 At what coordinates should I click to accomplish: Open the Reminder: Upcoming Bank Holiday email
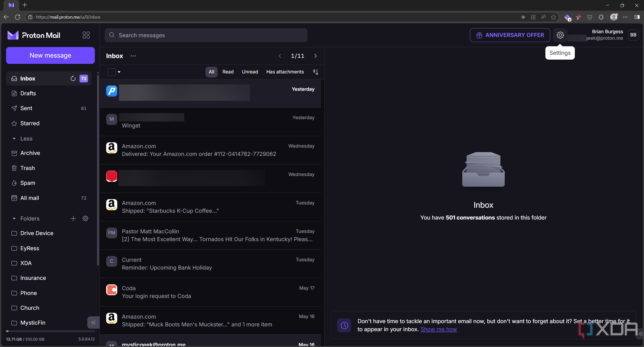click(x=210, y=264)
